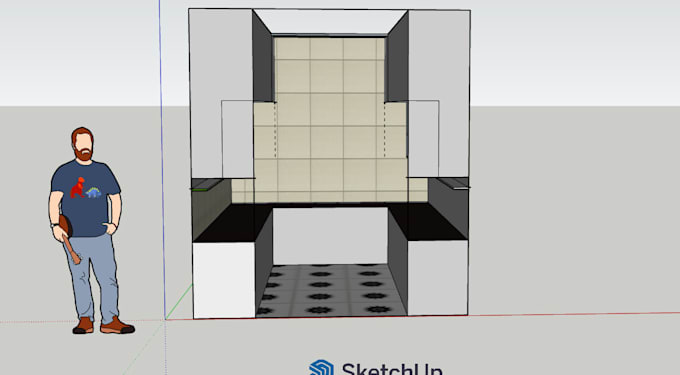Select the beige tiled back wall
The height and width of the screenshot is (375, 680).
pos(330,120)
